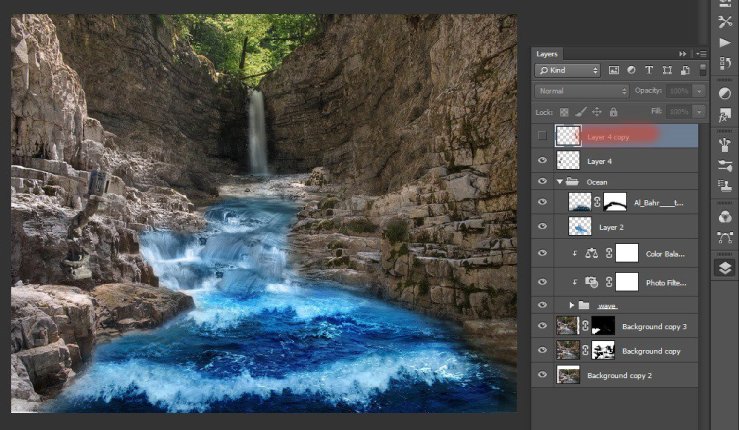
Task: Open the Kind filter type dropdown
Action: [x=567, y=71]
